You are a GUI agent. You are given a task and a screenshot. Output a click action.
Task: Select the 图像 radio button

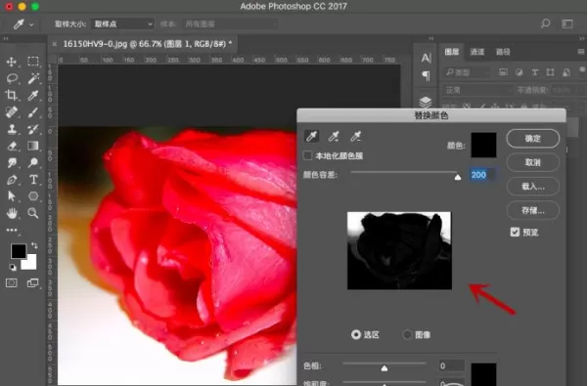tap(407, 334)
